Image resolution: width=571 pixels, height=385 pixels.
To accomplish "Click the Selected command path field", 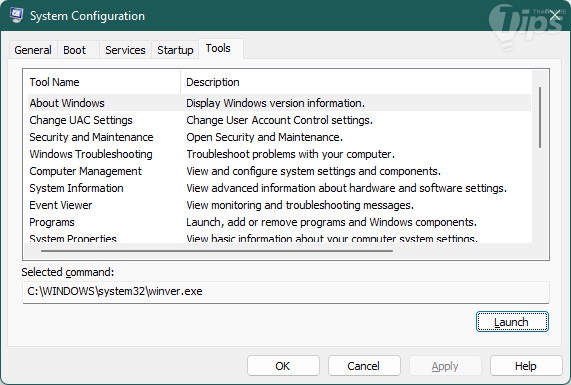I will point(286,292).
